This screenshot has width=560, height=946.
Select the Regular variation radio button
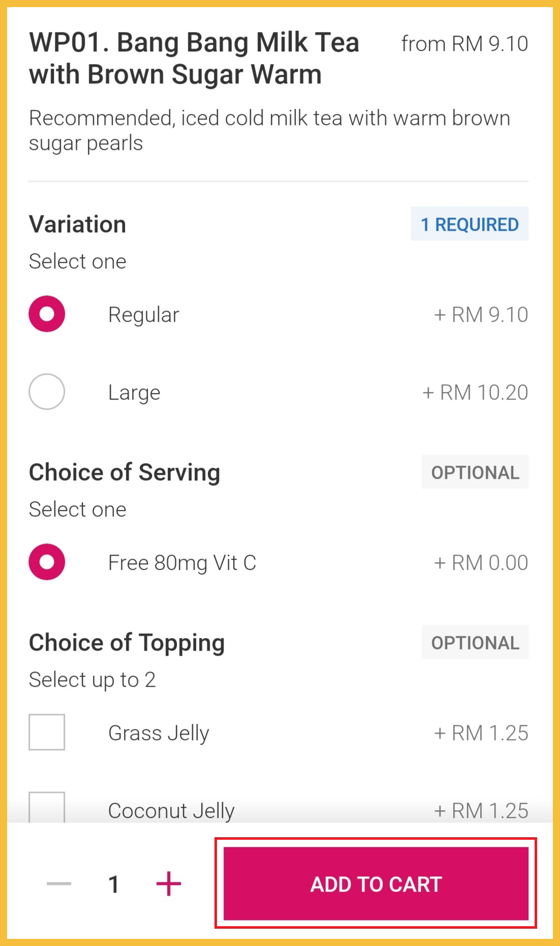pos(47,314)
